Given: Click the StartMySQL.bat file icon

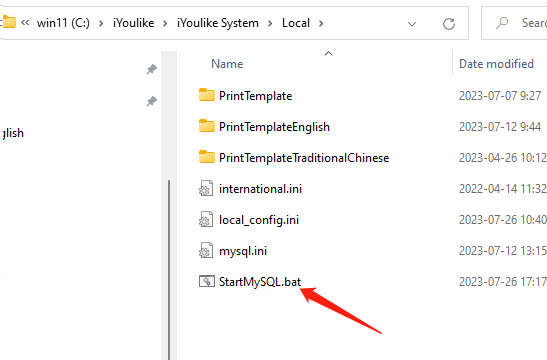Looking at the screenshot, I should tap(207, 281).
